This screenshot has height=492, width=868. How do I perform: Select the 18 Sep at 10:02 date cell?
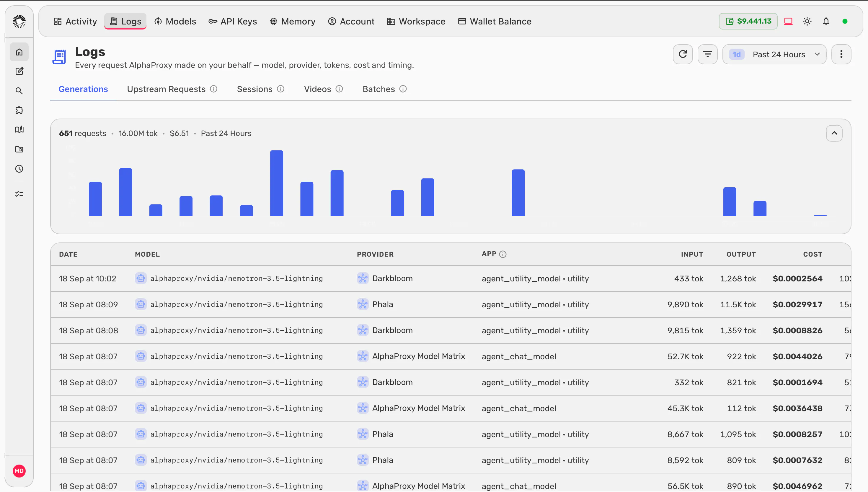coord(88,278)
